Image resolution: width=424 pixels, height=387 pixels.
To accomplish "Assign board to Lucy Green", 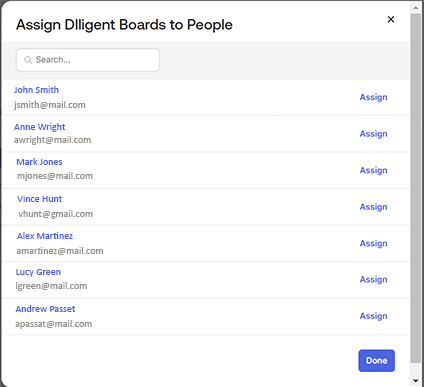I will (x=373, y=280).
